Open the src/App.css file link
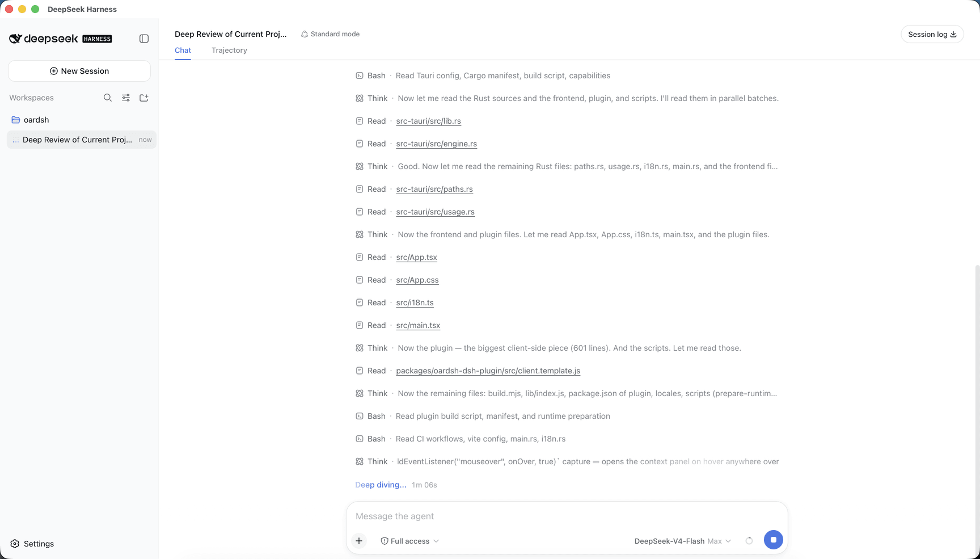Viewport: 980px width, 559px height. pos(417,280)
